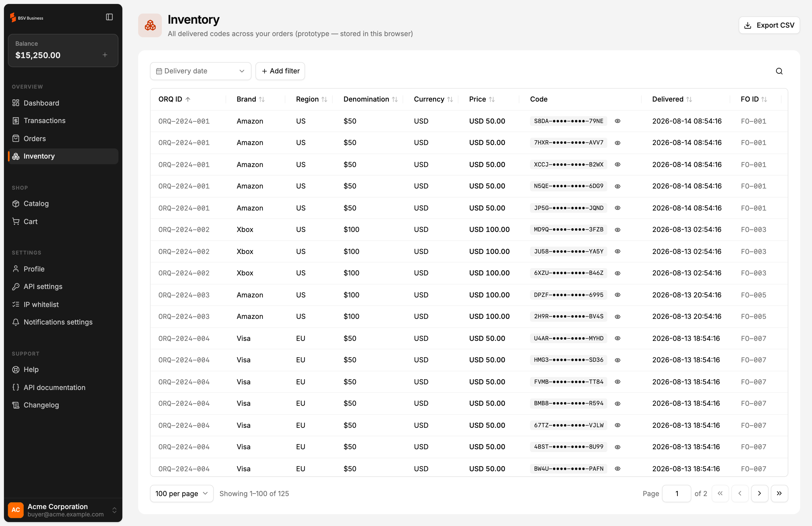Toggle visibility of code MD9Q-••••-••••-3FZB
Viewport: 812px width, 526px height.
617,229
